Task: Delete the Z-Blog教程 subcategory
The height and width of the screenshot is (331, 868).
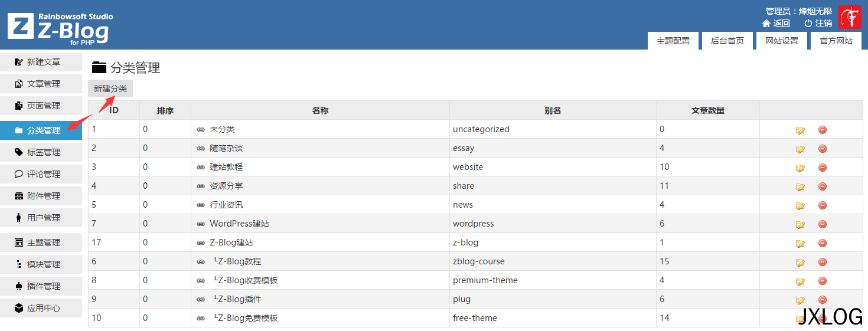Action: tap(823, 262)
